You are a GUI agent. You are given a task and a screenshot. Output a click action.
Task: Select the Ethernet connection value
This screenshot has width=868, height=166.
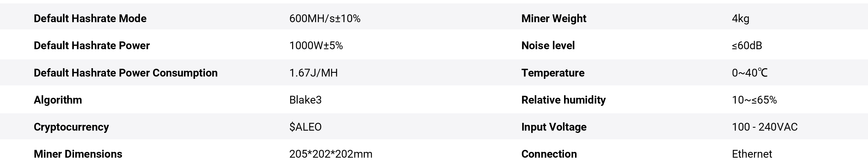point(752,154)
